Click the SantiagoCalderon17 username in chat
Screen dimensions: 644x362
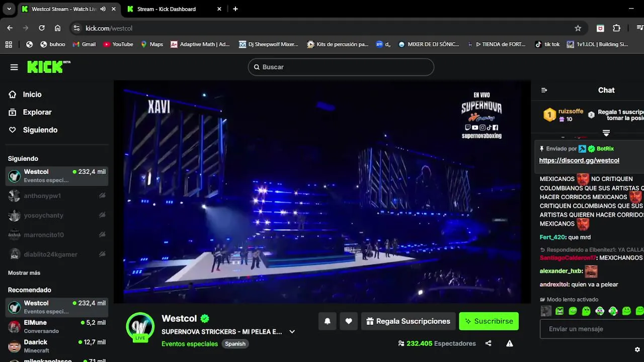[568, 258]
